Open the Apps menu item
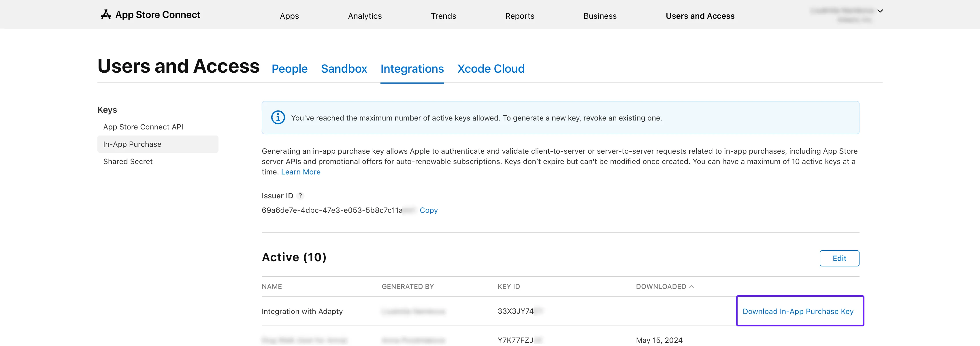Viewport: 980px width, 346px height. click(x=289, y=16)
